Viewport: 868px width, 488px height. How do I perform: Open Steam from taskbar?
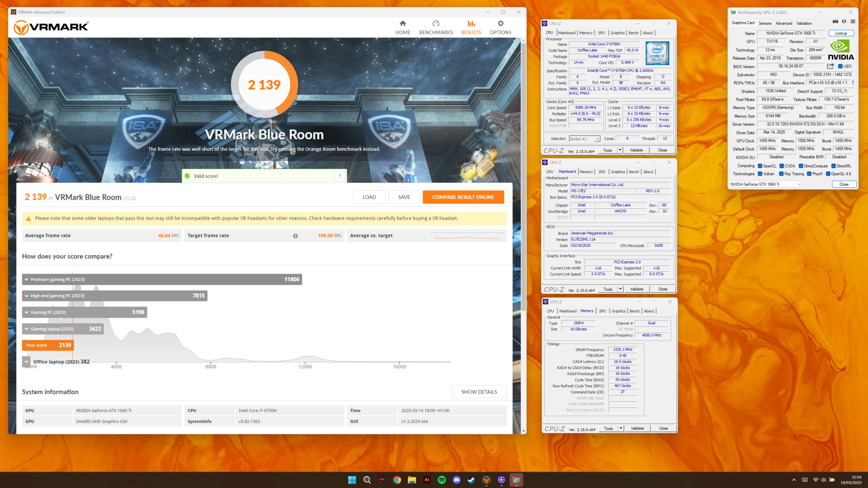pos(472,480)
